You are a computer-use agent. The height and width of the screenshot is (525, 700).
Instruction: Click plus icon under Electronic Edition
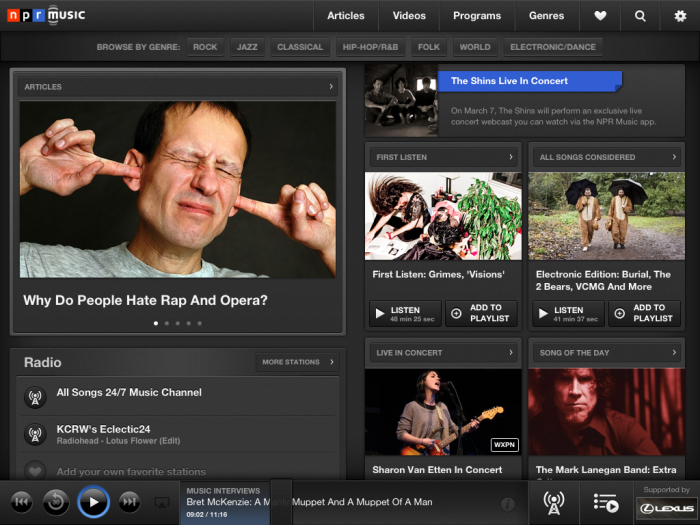tap(620, 313)
